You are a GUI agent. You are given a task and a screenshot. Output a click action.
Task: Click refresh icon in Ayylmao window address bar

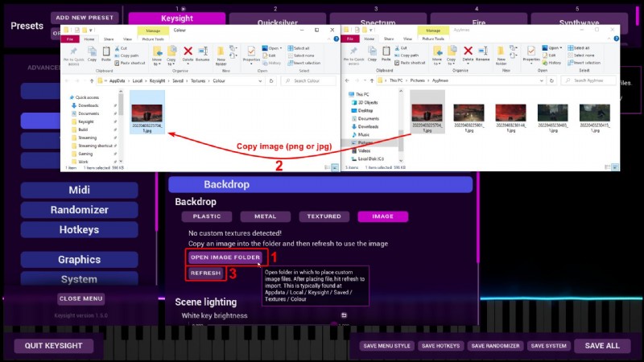(551, 80)
